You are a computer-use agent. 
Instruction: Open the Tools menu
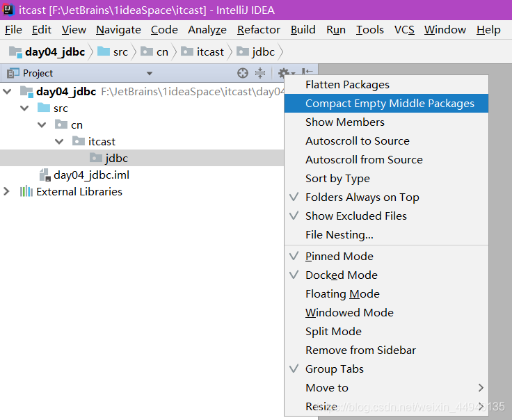pos(370,30)
